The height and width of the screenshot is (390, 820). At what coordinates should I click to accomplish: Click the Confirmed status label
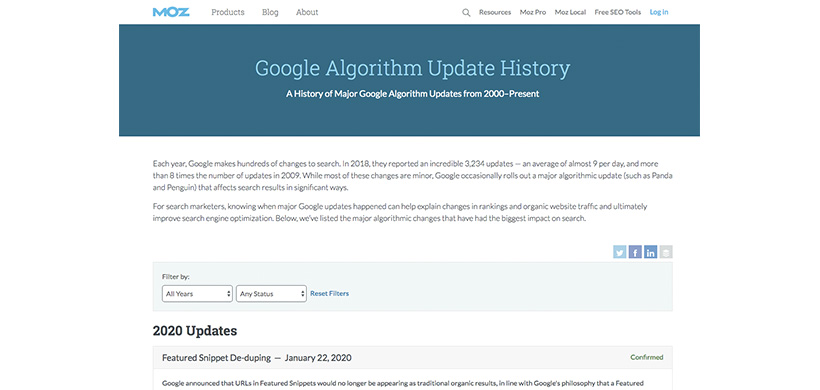(647, 358)
